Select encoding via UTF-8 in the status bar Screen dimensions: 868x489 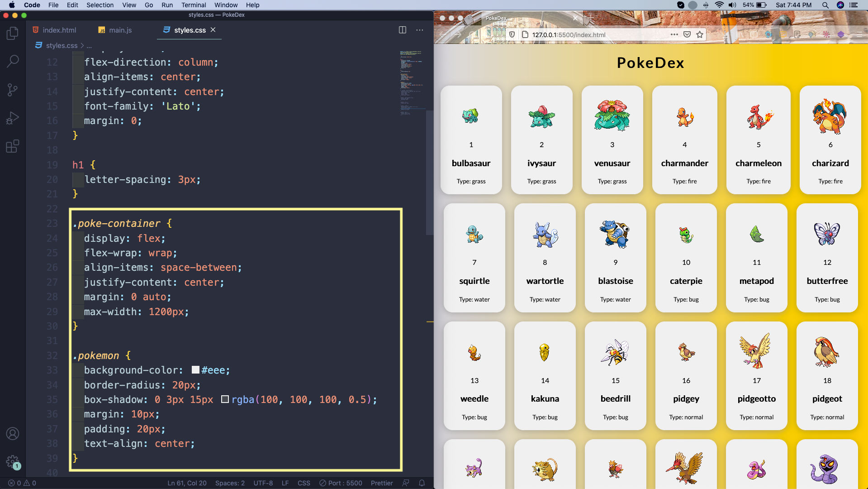click(x=263, y=483)
